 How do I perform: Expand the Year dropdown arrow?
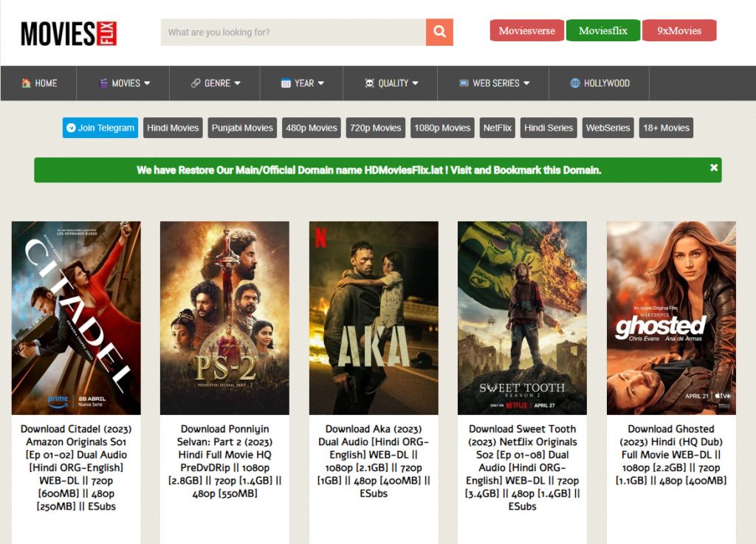pos(321,83)
